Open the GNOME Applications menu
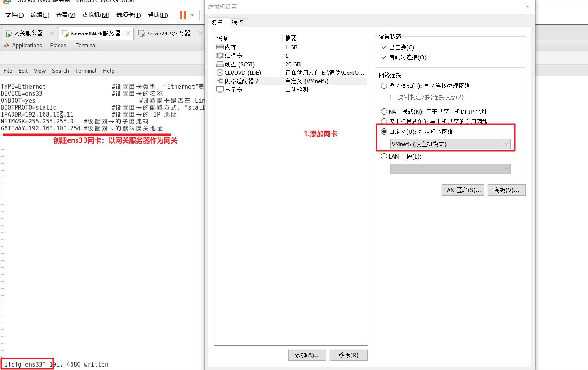588x370 pixels. 27,45
